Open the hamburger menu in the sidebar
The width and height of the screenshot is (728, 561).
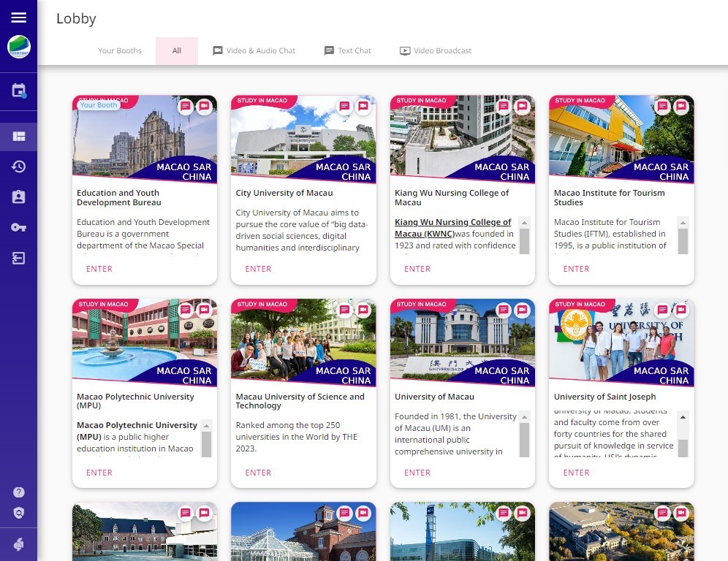click(18, 18)
